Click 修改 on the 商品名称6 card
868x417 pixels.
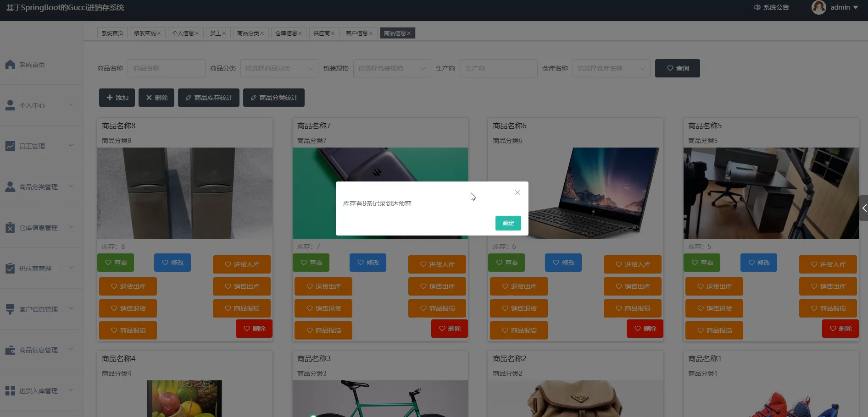click(563, 263)
